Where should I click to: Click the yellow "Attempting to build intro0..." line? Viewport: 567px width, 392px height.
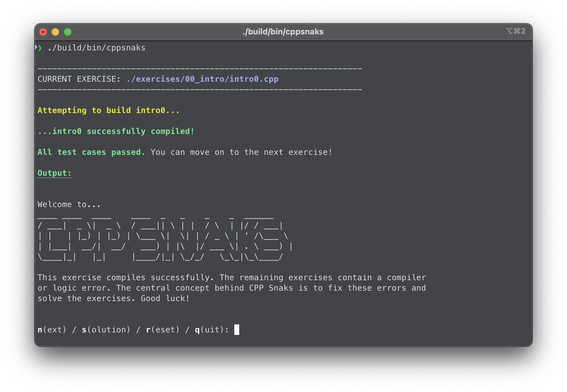108,111
